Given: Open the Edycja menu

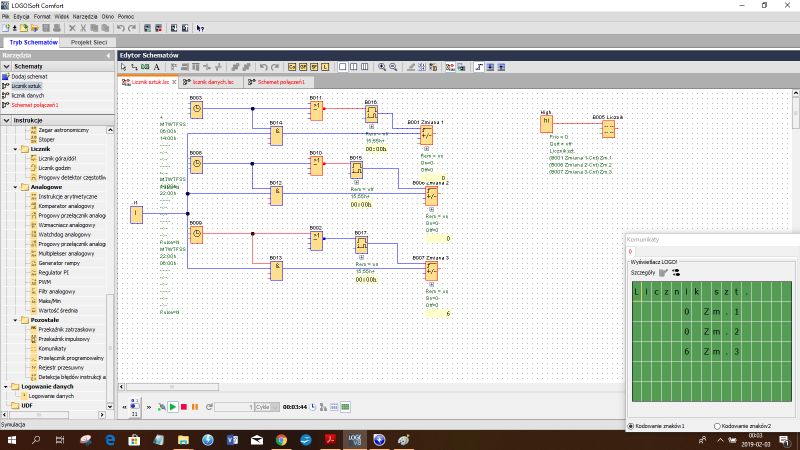Looking at the screenshot, I should pyautogui.click(x=21, y=16).
